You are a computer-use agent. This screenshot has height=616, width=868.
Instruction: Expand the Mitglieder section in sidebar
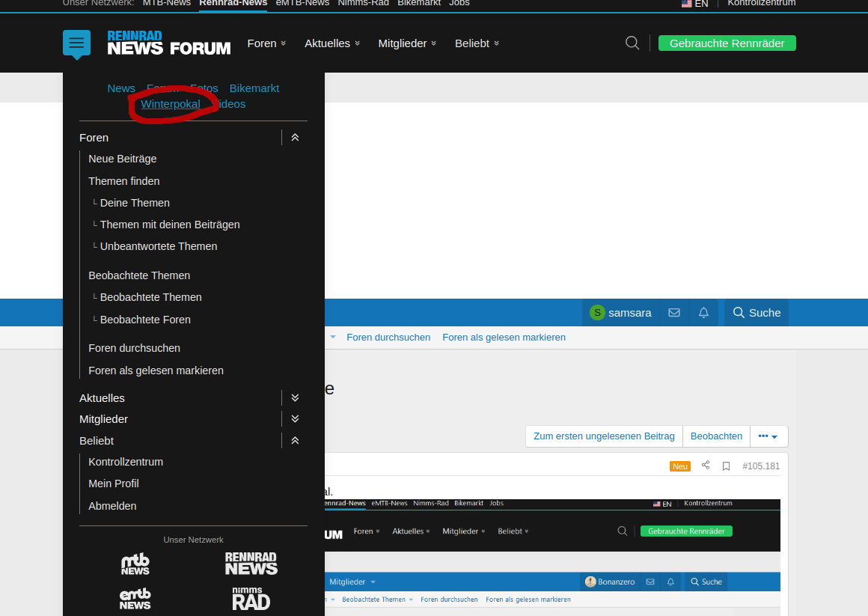tap(295, 419)
